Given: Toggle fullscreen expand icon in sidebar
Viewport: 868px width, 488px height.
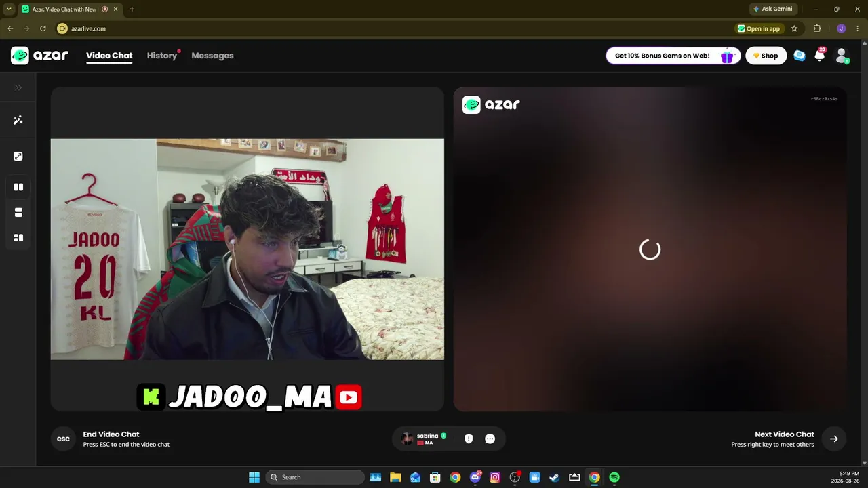Looking at the screenshot, I should point(18,157).
